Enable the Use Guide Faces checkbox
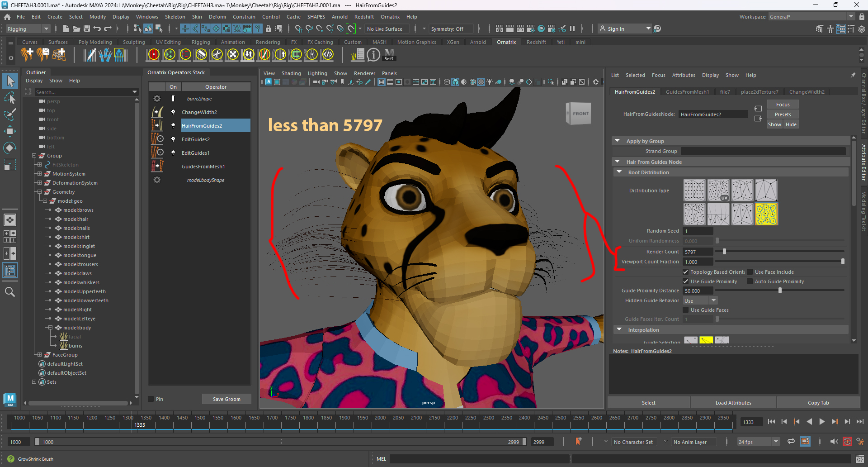Image resolution: width=868 pixels, height=467 pixels. coord(686,310)
